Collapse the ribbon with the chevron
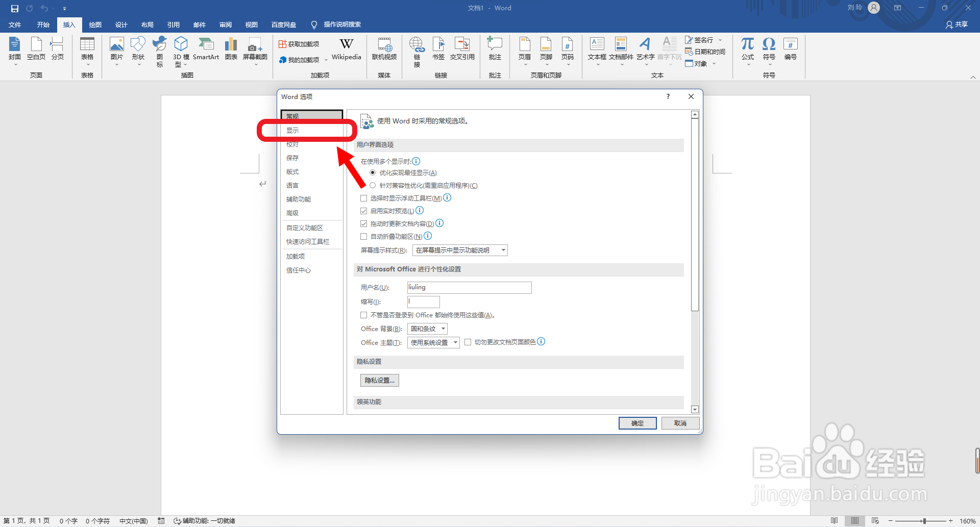Screen dimensions: 980x527 click(x=973, y=77)
